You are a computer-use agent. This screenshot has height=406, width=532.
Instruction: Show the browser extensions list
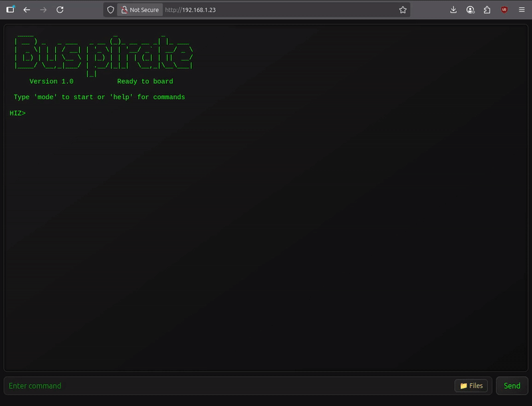[487, 10]
